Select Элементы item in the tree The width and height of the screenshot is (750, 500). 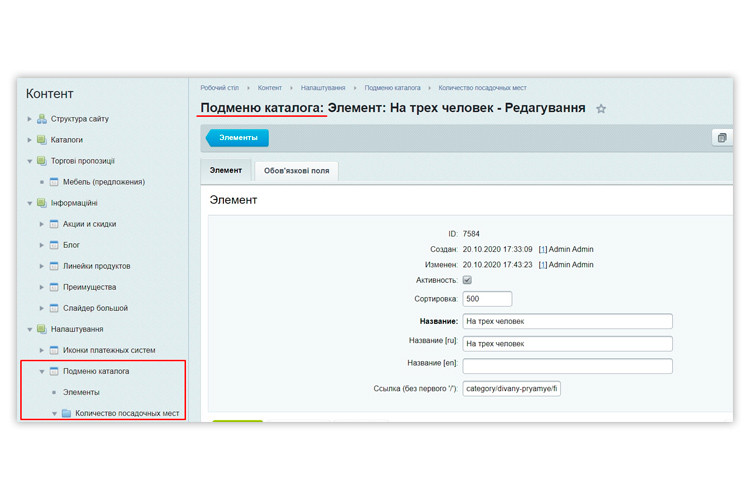(81, 392)
